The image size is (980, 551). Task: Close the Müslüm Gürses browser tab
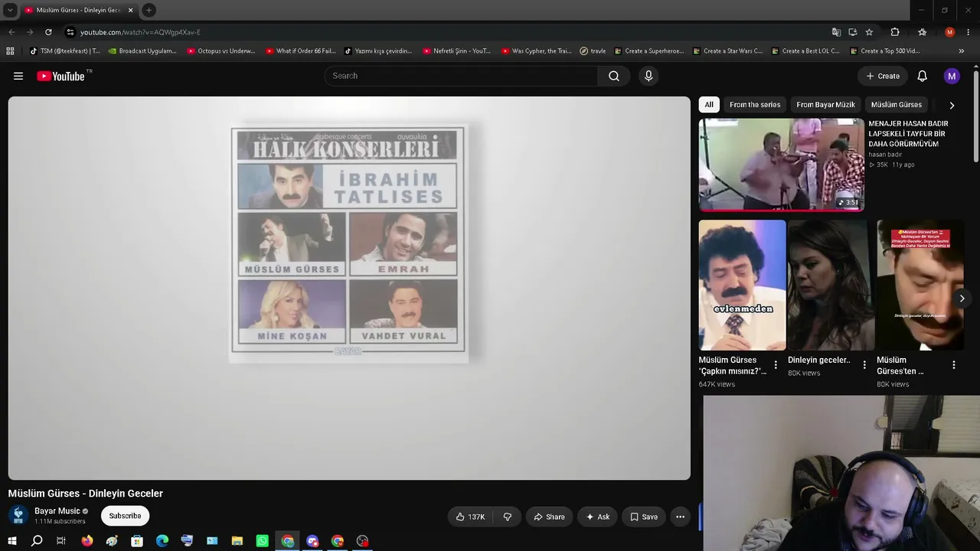[x=131, y=10]
